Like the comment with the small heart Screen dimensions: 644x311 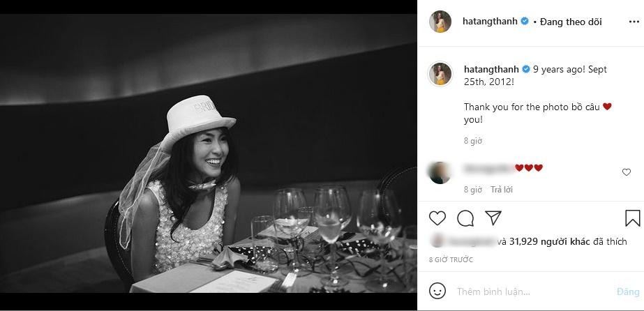[x=626, y=172]
